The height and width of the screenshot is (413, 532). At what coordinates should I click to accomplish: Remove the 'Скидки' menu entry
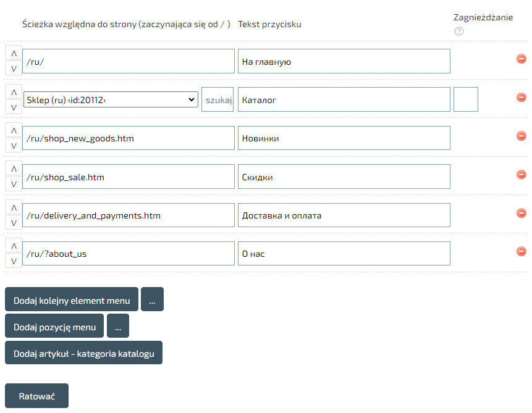coord(521,175)
